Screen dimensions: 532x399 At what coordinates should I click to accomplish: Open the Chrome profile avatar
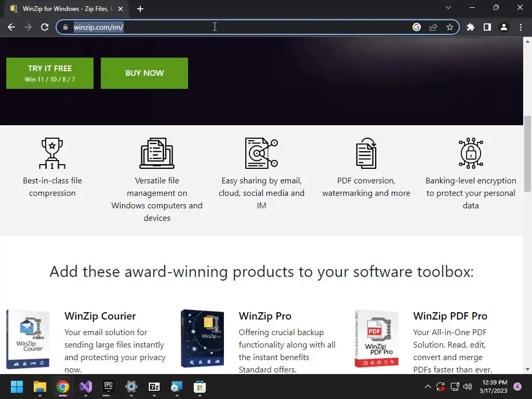[x=504, y=27]
